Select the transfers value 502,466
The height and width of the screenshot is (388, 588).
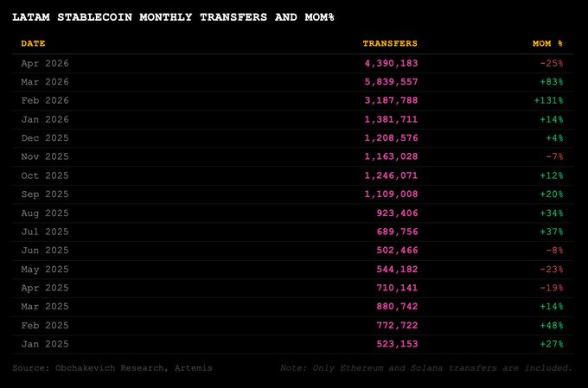click(397, 251)
